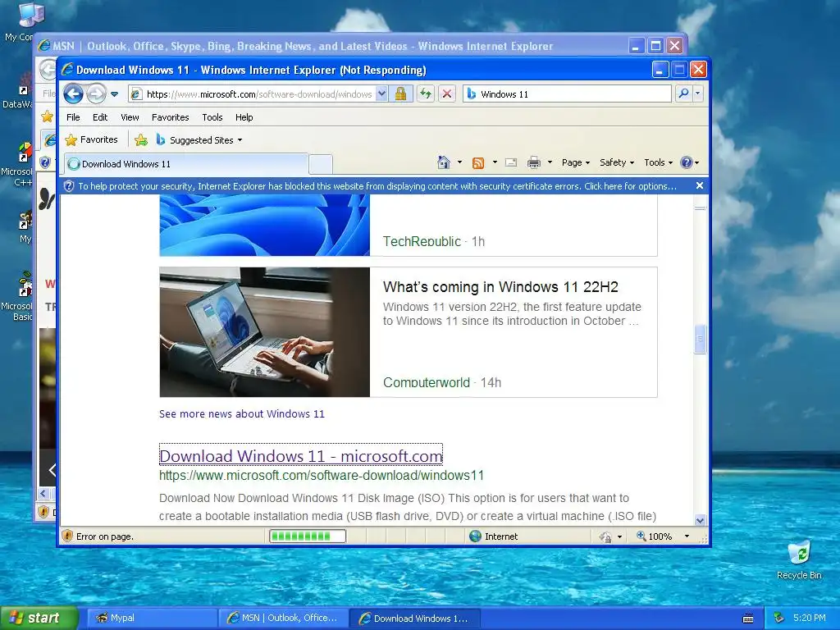This screenshot has width=840, height=630.
Task: Go to Home page icon
Action: click(x=444, y=162)
